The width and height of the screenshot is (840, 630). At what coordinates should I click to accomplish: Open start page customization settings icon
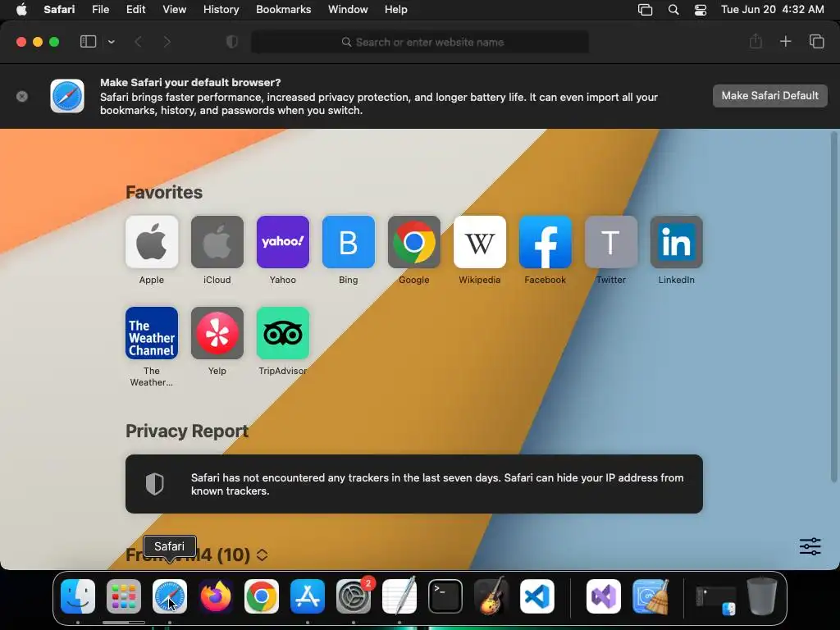(x=810, y=546)
